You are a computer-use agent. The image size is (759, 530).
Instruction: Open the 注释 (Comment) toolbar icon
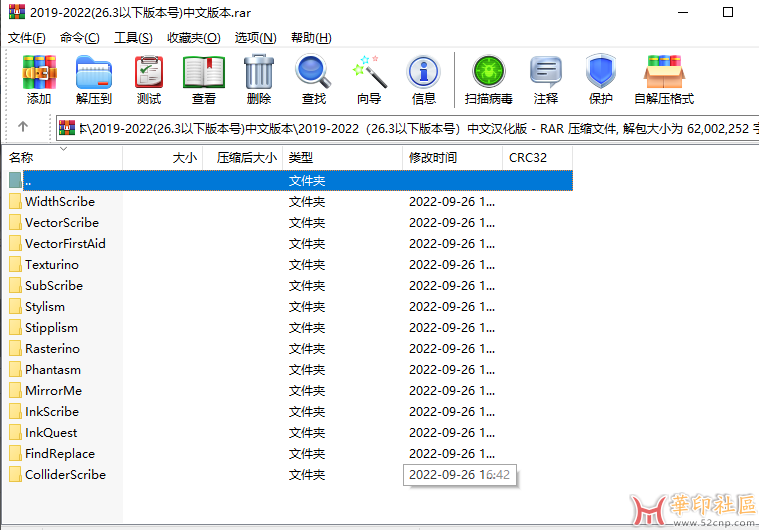pos(546,72)
